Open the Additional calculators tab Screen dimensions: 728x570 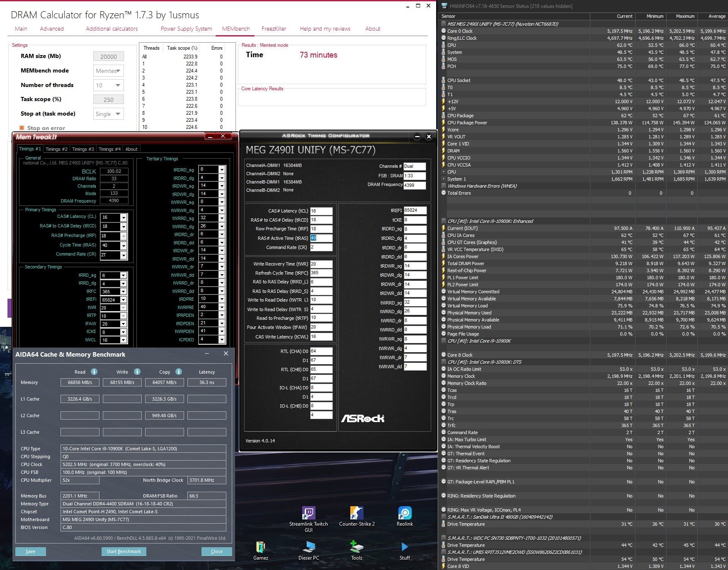pos(112,29)
